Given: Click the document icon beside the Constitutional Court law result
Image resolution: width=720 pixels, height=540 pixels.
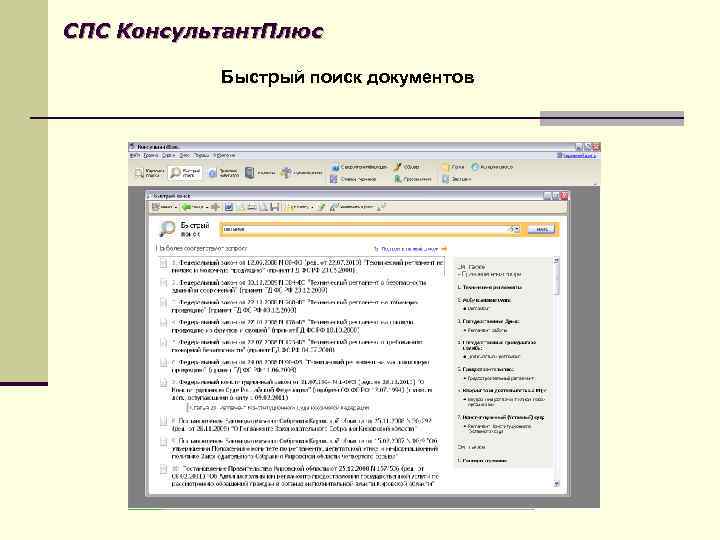Looking at the screenshot, I should (x=163, y=382).
